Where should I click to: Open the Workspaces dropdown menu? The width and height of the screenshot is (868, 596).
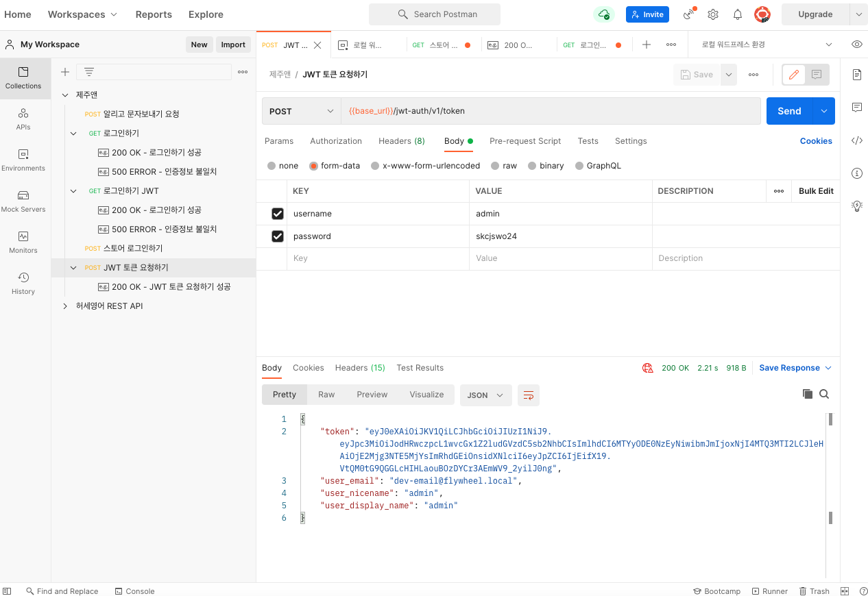[82, 14]
